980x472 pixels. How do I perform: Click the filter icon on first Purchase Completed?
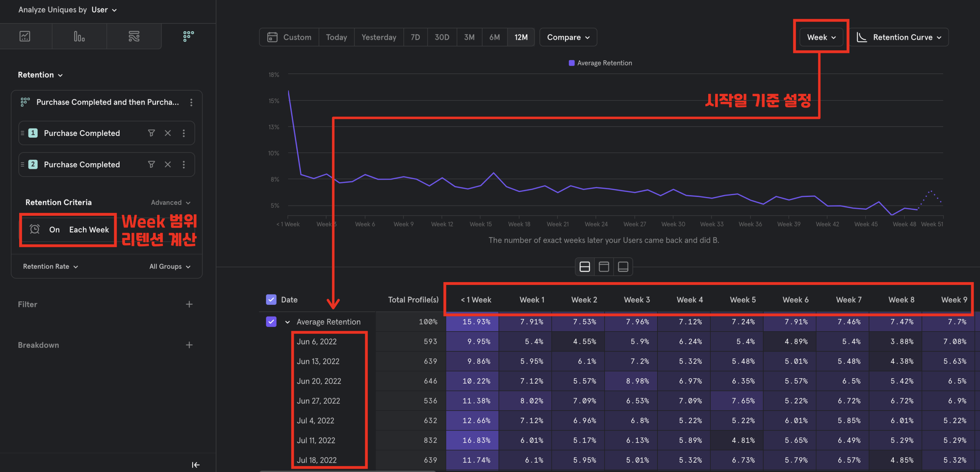[152, 133]
